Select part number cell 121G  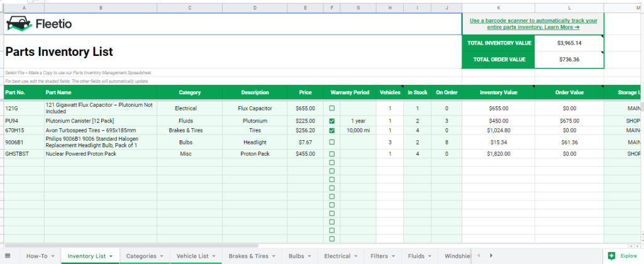(24, 108)
